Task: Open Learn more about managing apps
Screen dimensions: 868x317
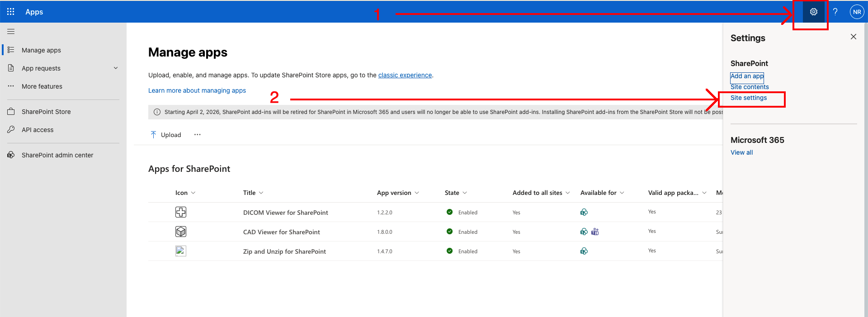Action: pyautogui.click(x=197, y=90)
